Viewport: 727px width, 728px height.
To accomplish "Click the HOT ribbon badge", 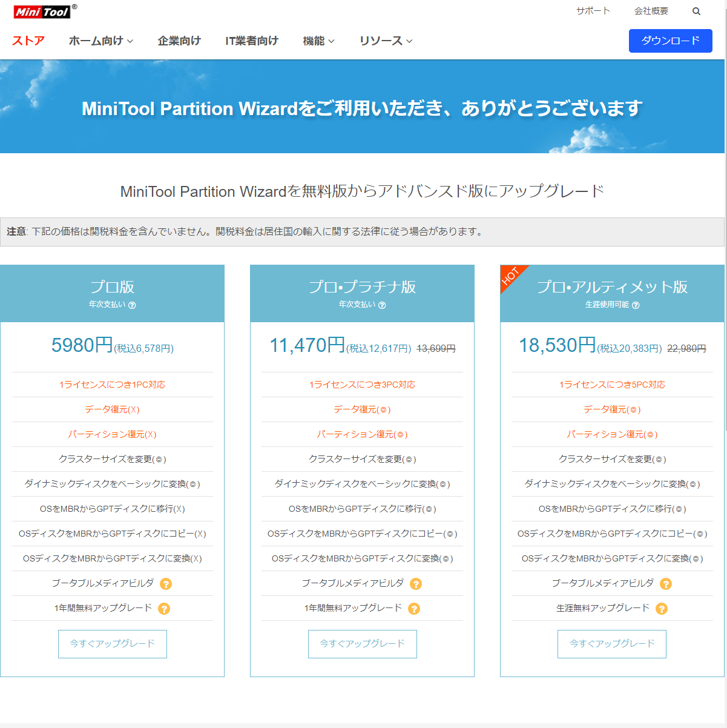I will tap(512, 276).
